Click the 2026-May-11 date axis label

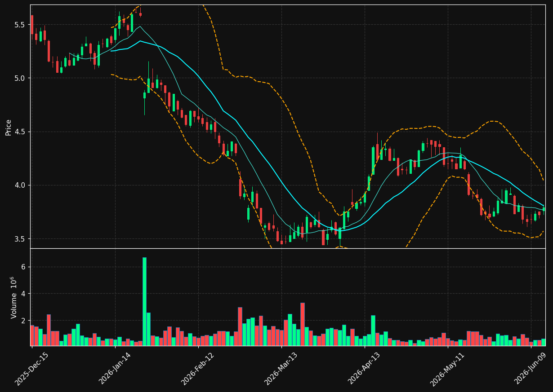pos(448,369)
